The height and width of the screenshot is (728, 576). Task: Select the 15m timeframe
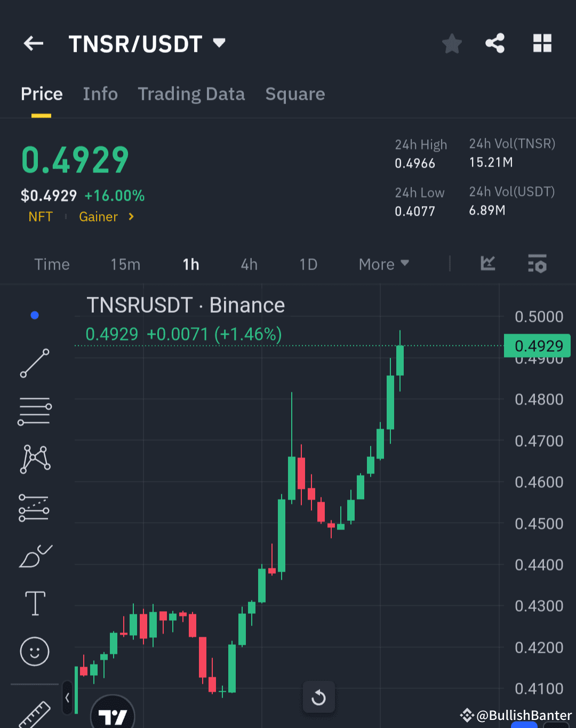(125, 264)
